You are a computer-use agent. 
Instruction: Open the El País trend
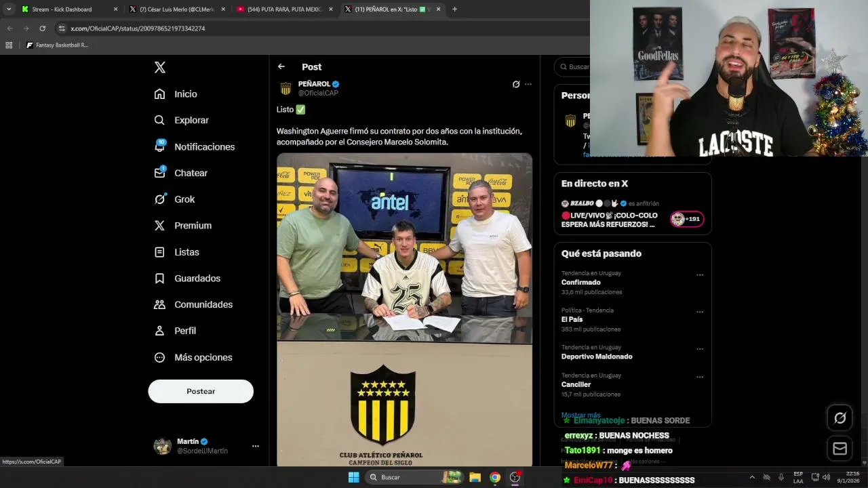coord(572,319)
